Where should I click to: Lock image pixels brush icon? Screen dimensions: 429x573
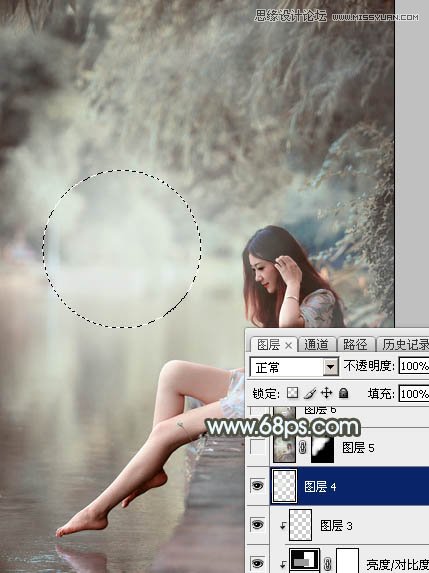coord(310,393)
